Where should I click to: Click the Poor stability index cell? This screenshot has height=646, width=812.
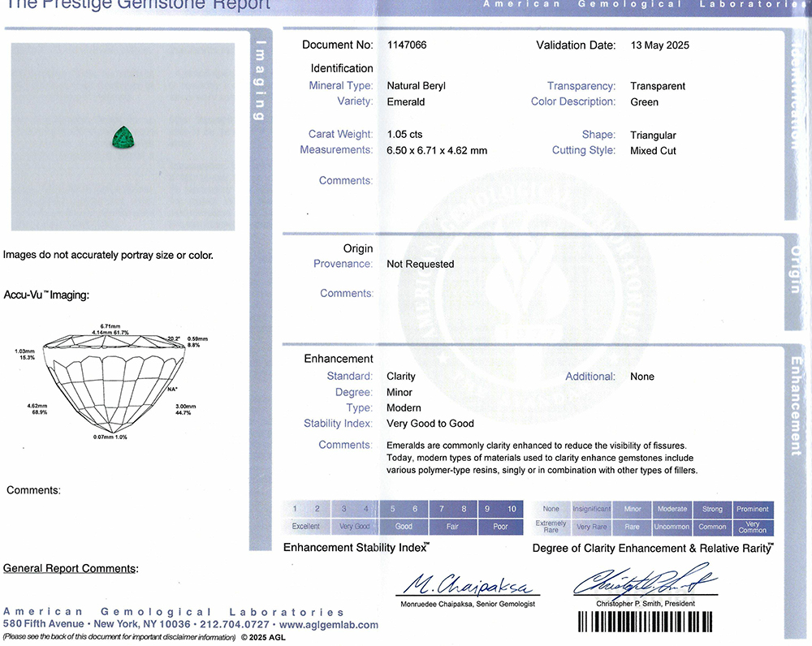[x=500, y=526]
